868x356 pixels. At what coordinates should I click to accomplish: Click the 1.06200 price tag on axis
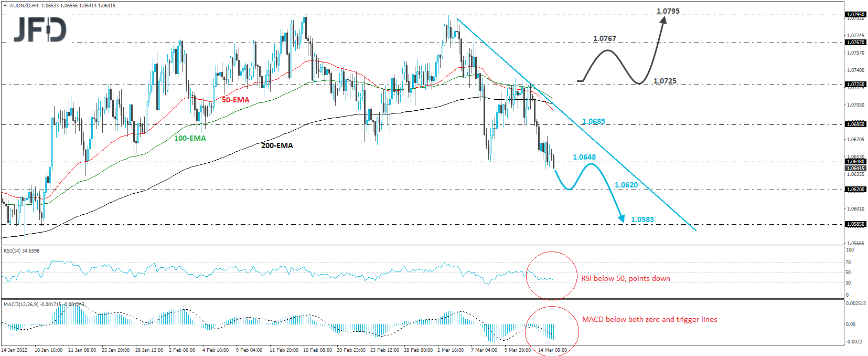[855, 190]
